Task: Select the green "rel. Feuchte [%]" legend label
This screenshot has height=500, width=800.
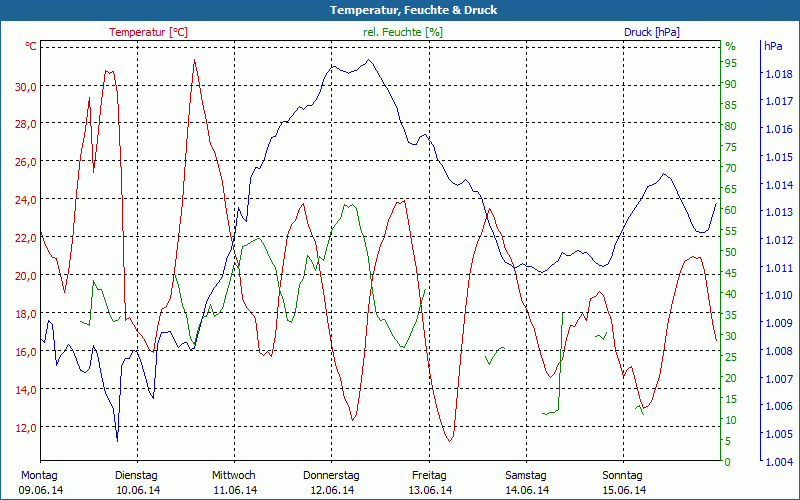Action: (x=403, y=32)
